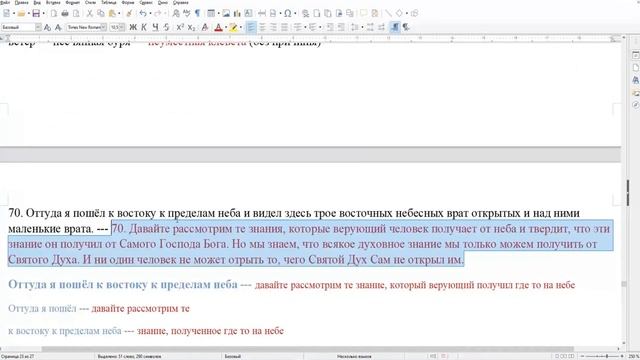Cut selection with the scissors icon
This screenshot has width=640, height=360.
click(x=89, y=13)
